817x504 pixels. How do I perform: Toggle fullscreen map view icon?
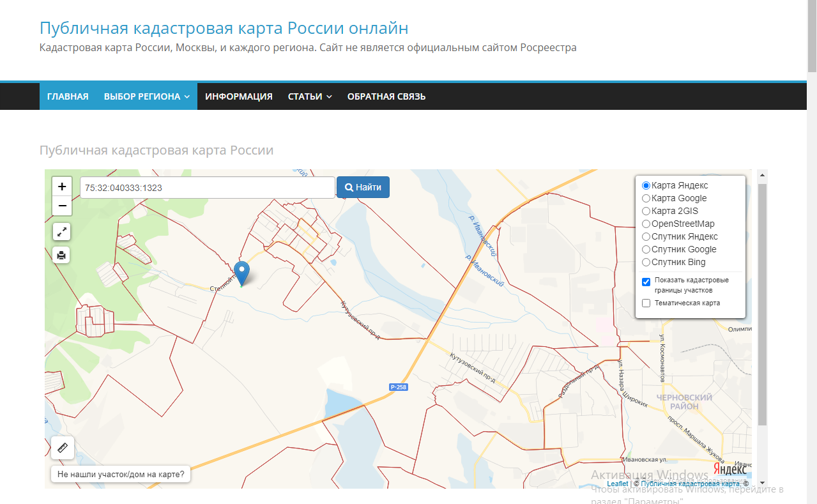click(61, 232)
